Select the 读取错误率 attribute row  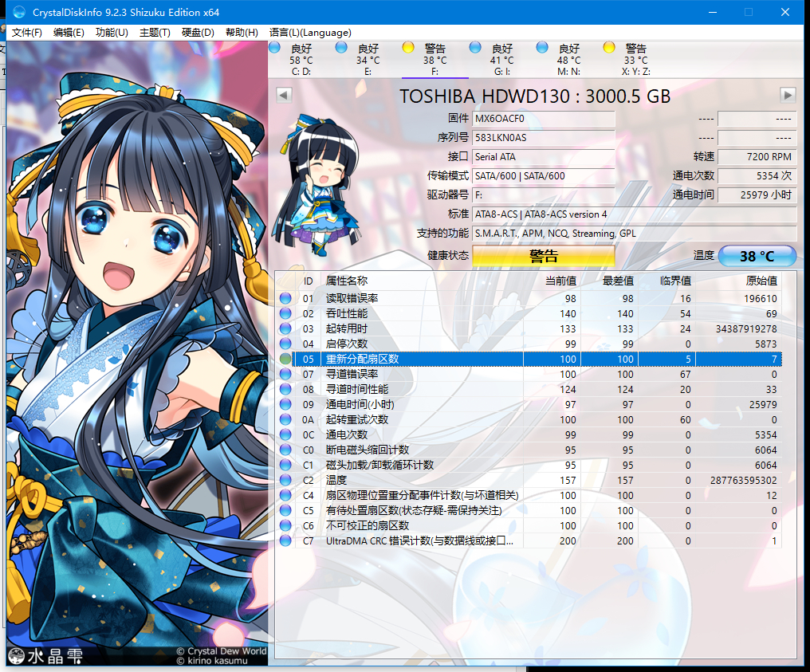pos(530,298)
